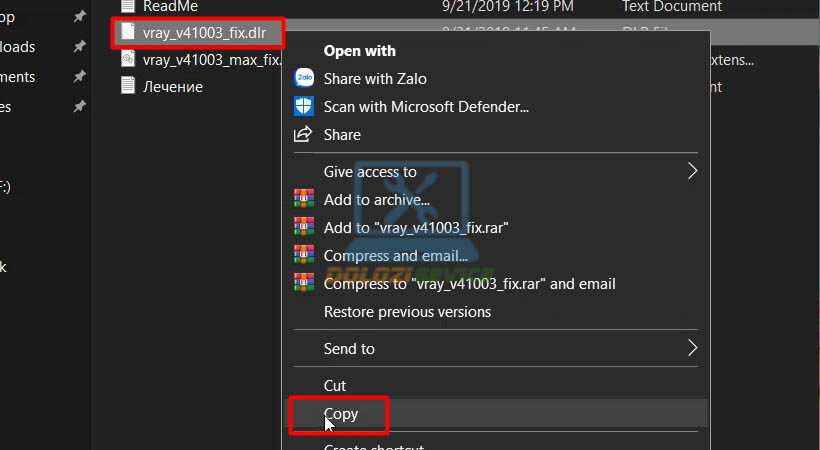Viewport: 820px width, 450px height.
Task: Click the ReadMe text document icon
Action: click(128, 6)
